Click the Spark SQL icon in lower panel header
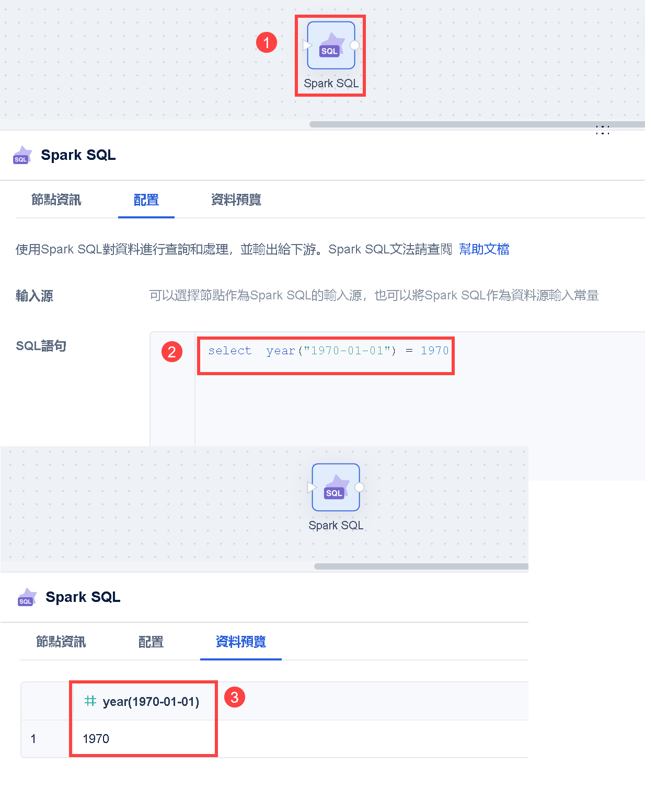 [27, 597]
